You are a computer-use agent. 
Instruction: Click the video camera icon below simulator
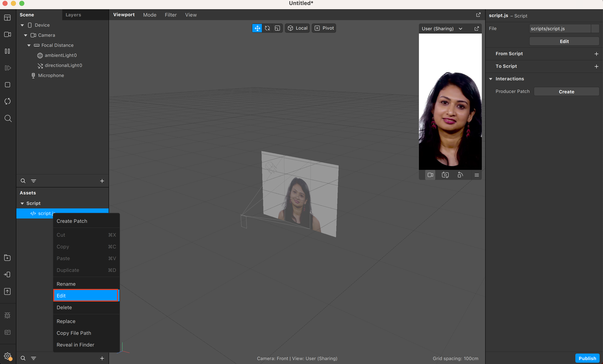pyautogui.click(x=430, y=175)
